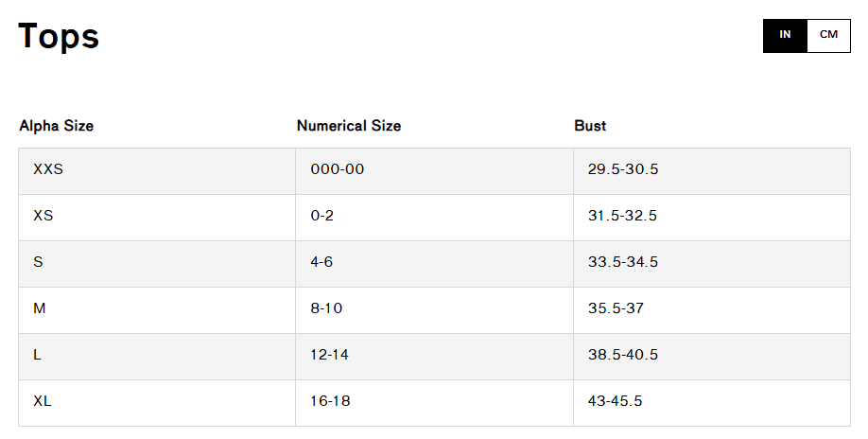Select the IN unit toggle

785,36
